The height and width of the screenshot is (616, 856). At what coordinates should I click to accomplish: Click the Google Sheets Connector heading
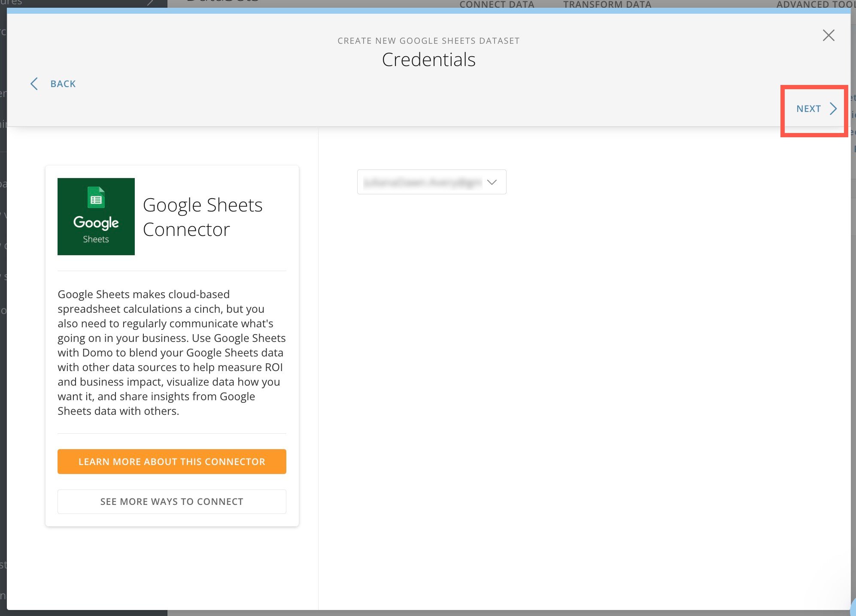pos(203,217)
